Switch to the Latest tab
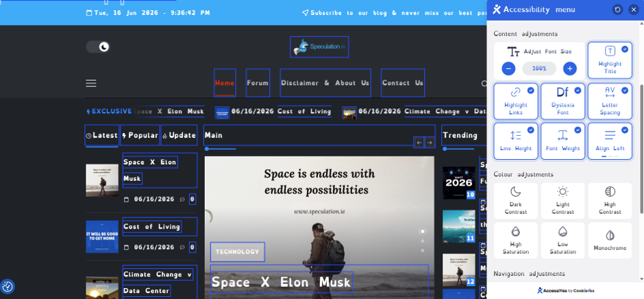This screenshot has height=299, width=644. pos(102,135)
